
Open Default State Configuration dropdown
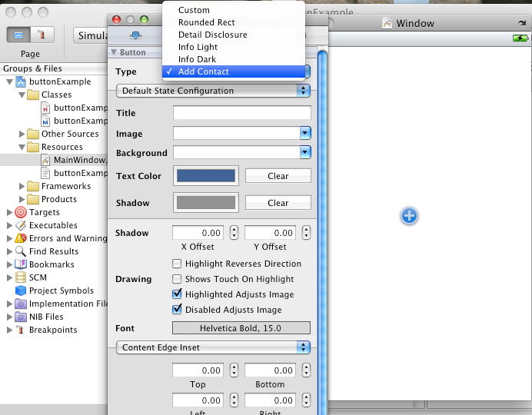pos(212,91)
